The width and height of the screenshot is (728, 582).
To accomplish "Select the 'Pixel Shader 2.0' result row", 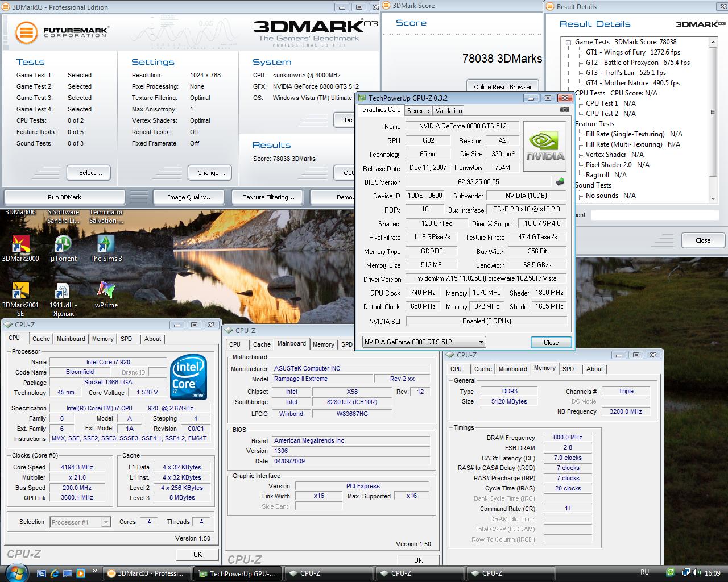I will pos(618,165).
